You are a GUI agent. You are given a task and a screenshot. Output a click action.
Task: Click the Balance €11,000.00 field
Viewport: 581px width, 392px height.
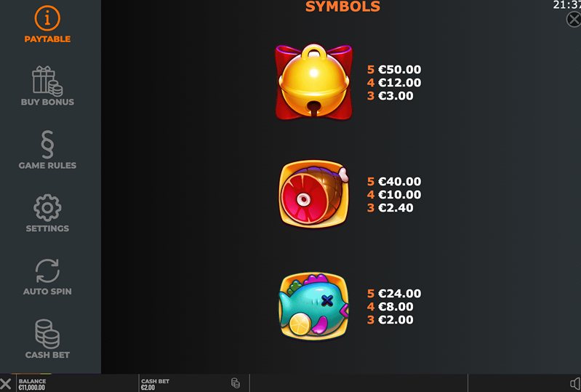(33, 384)
